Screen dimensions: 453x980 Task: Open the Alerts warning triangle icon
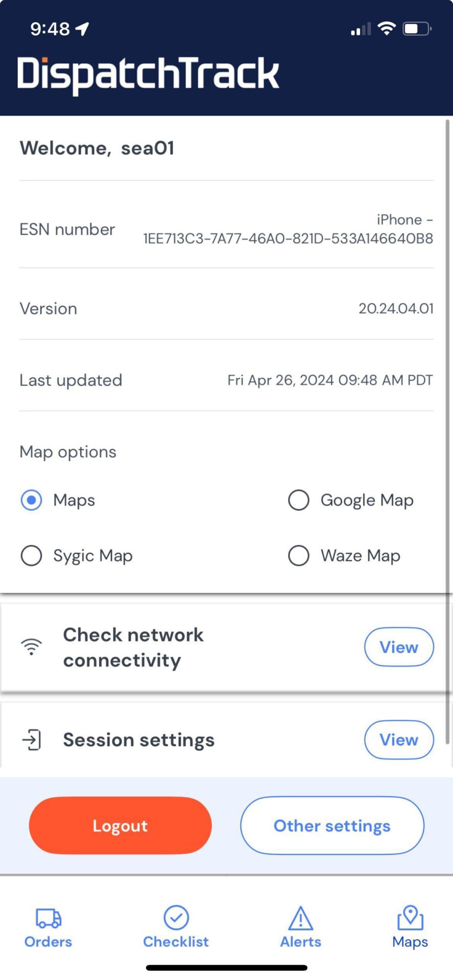pos(301,918)
